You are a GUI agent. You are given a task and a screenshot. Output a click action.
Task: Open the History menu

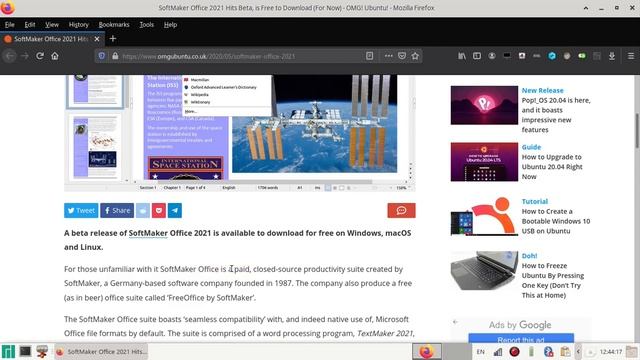point(79,24)
